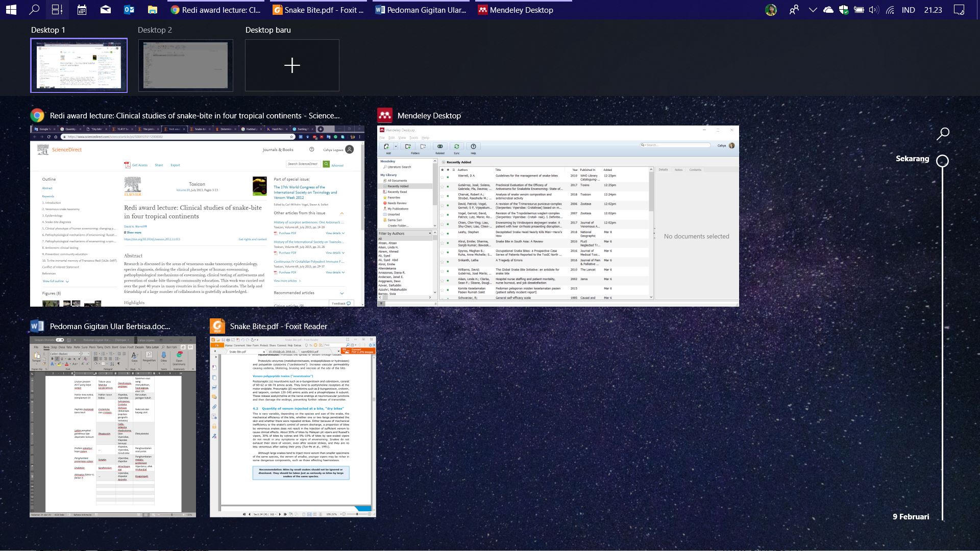The height and width of the screenshot is (551, 980).
Task: Open File Explorer from the taskbar
Action: coord(152,10)
